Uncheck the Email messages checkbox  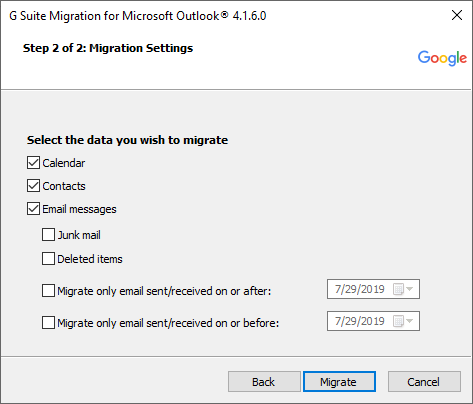[x=33, y=209]
